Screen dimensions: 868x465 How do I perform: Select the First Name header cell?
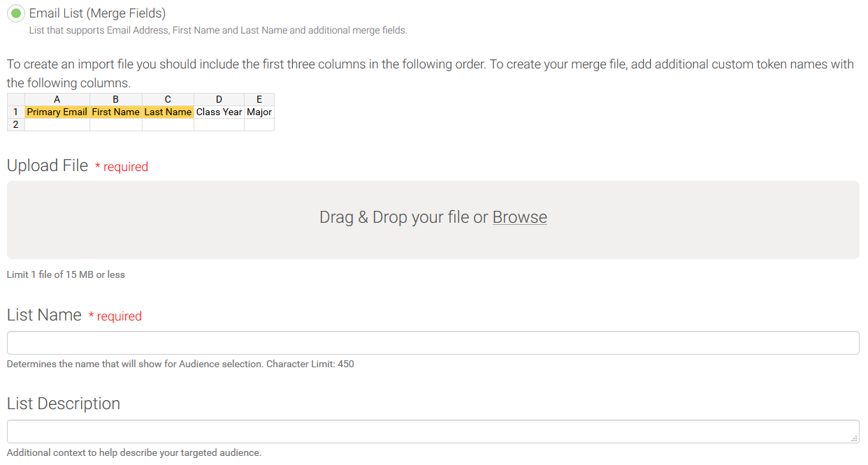[116, 112]
